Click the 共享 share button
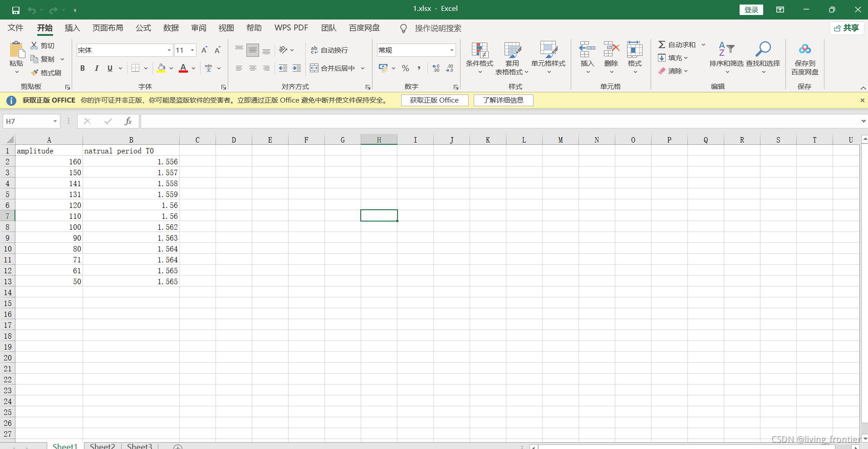868x449 pixels. point(847,28)
